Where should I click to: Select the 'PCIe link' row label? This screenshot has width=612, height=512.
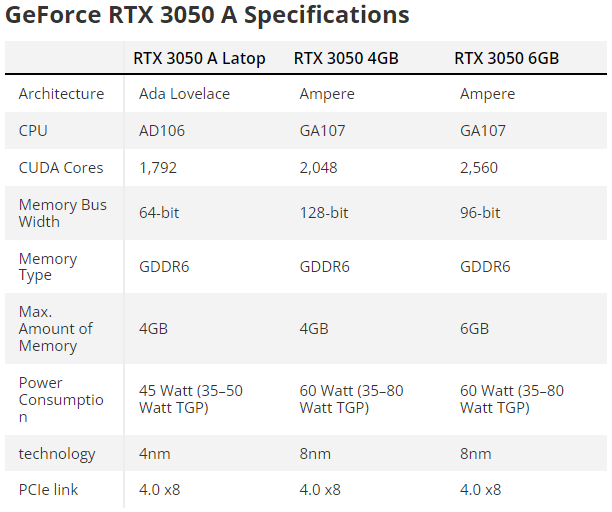pos(48,490)
